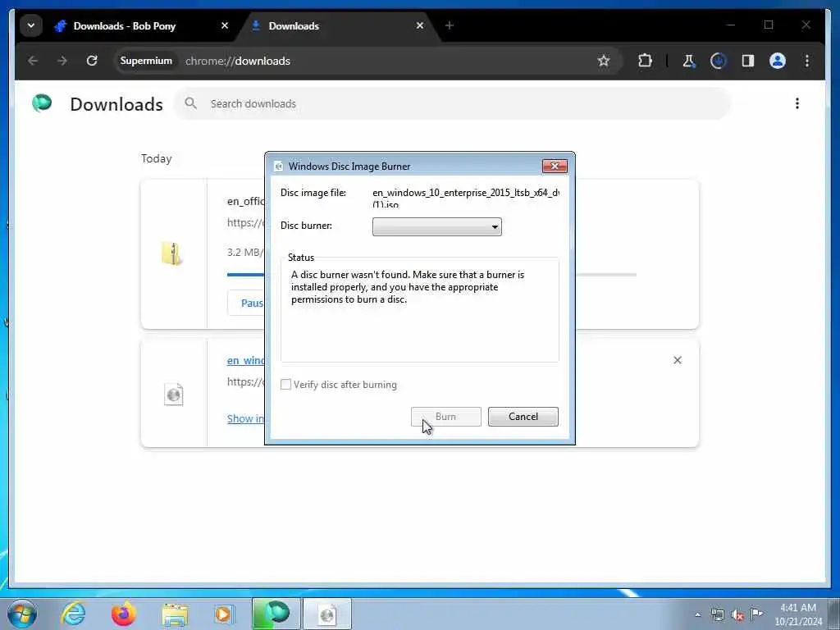The width and height of the screenshot is (840, 630).
Task: Bookmark this page with star icon
Action: 604,61
